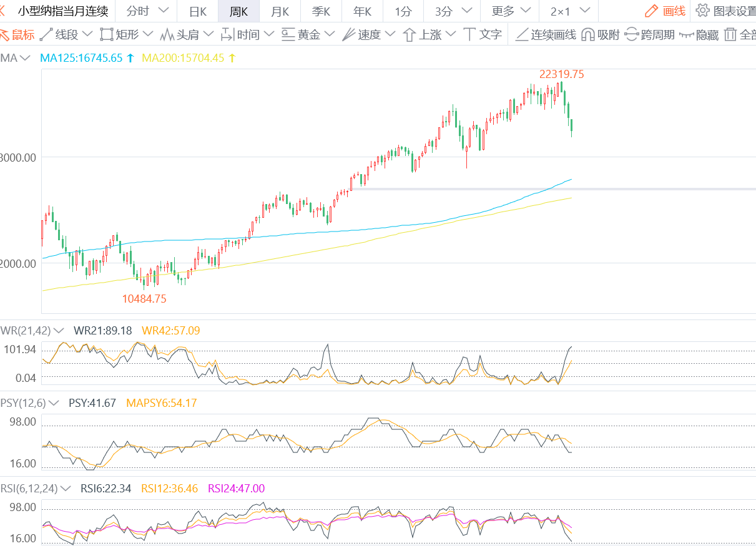Switch to the 日K tab
This screenshot has width=756, height=551.
point(198,11)
